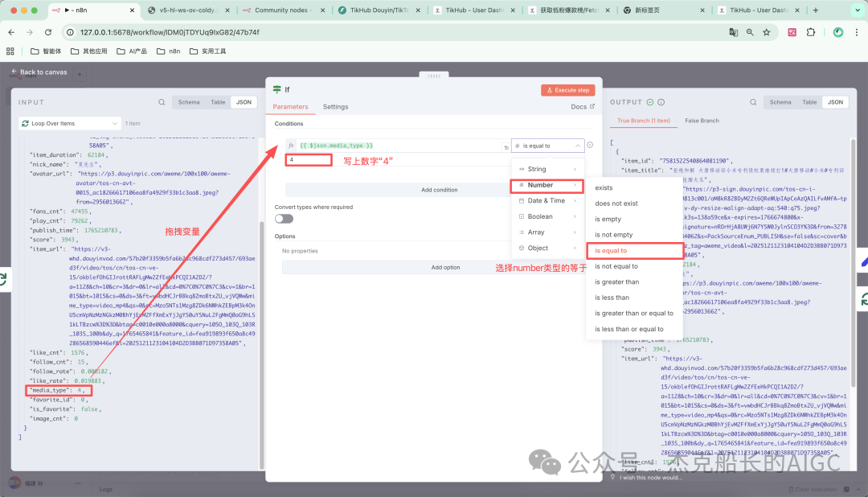Choose the 'is equal to' operator
This screenshot has width=868, height=497.
(x=634, y=251)
